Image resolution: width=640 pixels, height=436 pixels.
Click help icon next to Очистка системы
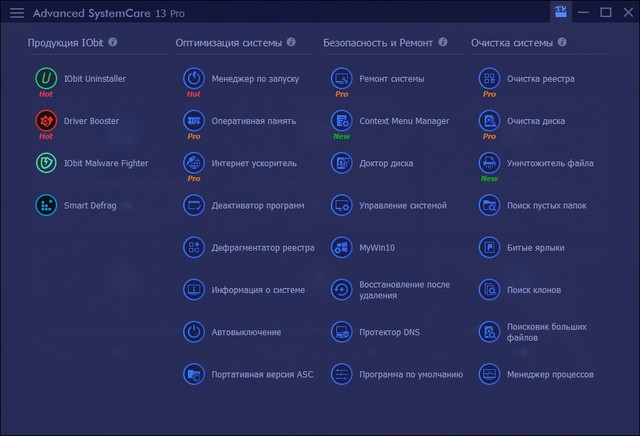point(563,43)
